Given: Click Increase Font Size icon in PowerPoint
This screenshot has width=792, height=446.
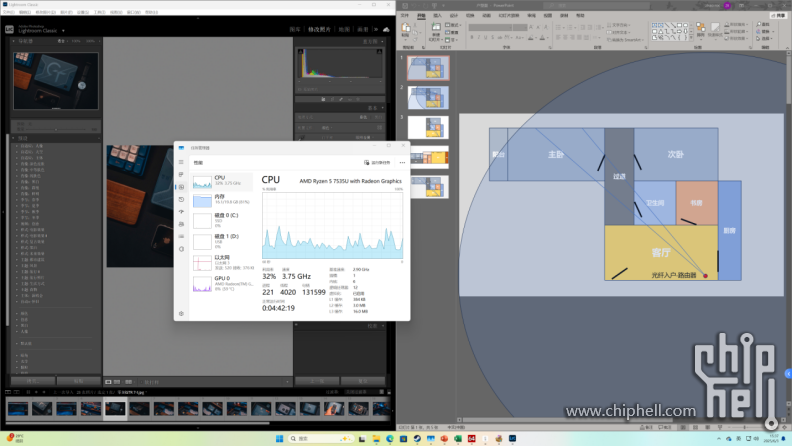Looking at the screenshot, I should [x=531, y=27].
